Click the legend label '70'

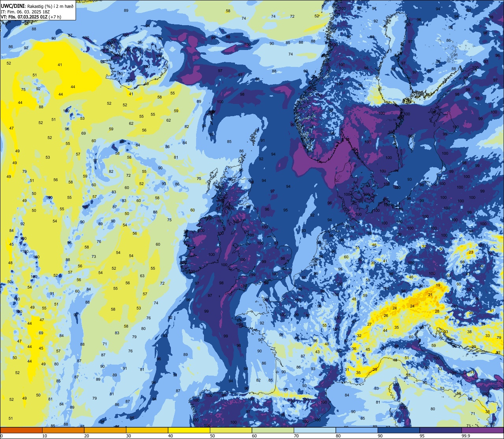(296, 436)
